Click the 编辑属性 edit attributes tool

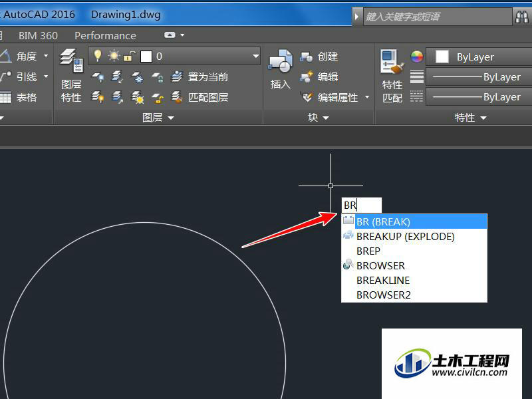tap(331, 97)
